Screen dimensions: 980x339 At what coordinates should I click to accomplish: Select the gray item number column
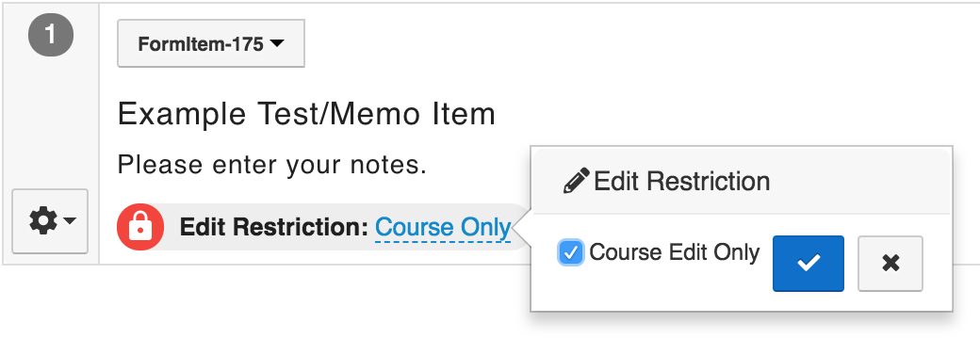click(x=51, y=134)
